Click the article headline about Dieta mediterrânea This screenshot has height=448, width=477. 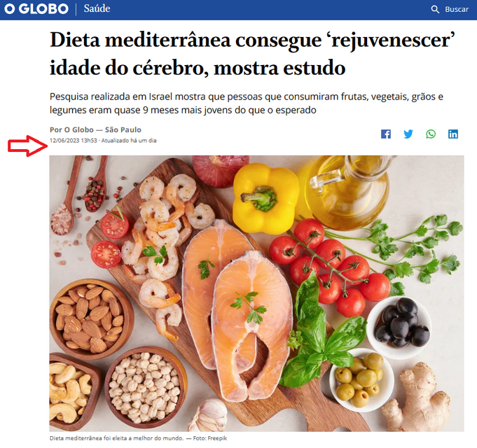coord(252,53)
